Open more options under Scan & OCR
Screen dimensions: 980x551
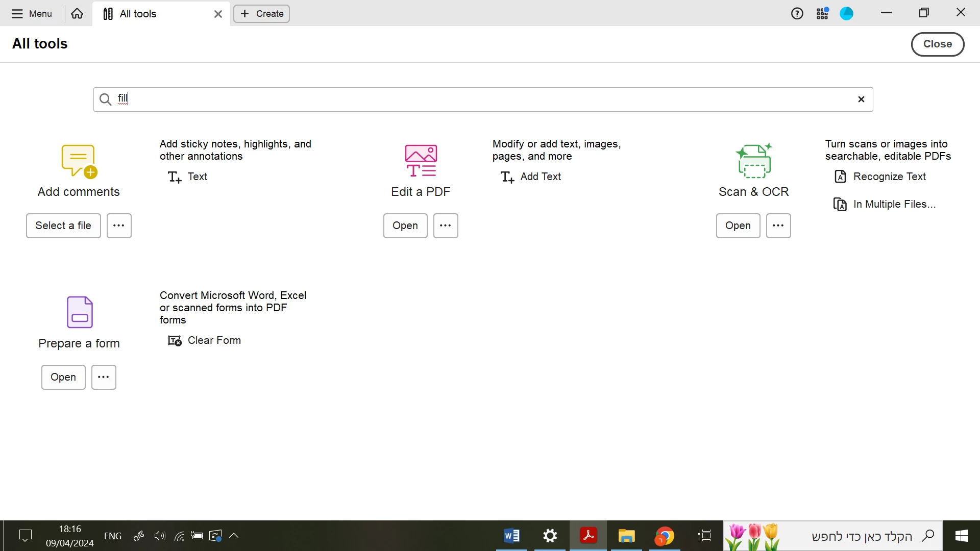[x=779, y=226]
